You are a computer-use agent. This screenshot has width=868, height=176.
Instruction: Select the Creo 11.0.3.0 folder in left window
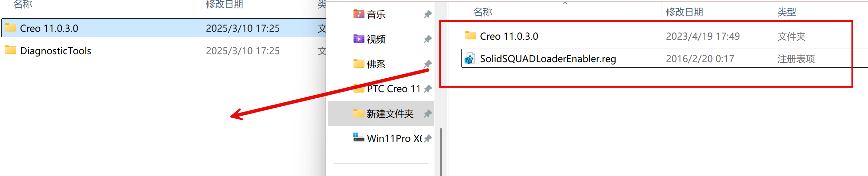pos(164,28)
